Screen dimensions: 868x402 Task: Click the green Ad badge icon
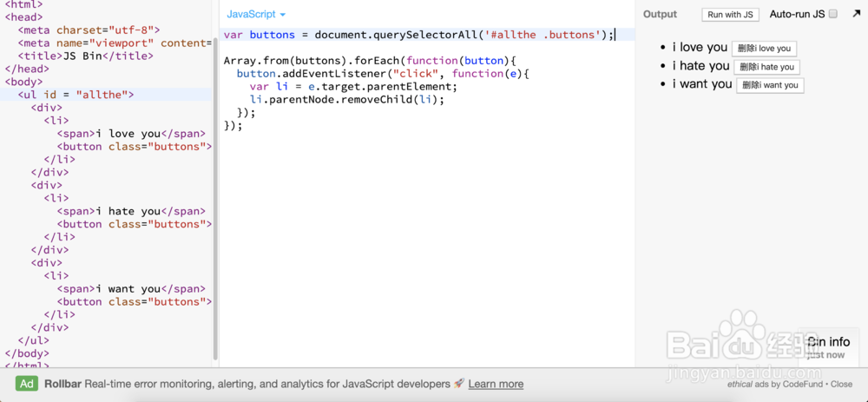[x=27, y=384]
